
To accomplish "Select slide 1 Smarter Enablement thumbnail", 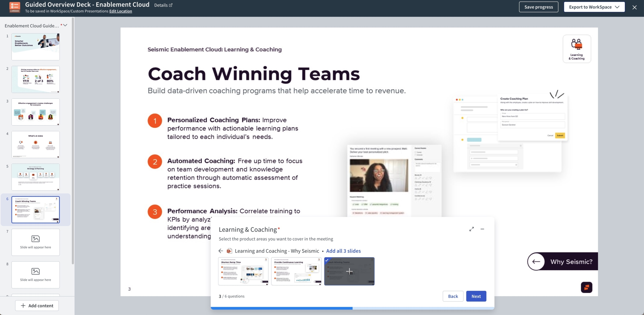I will [x=35, y=47].
